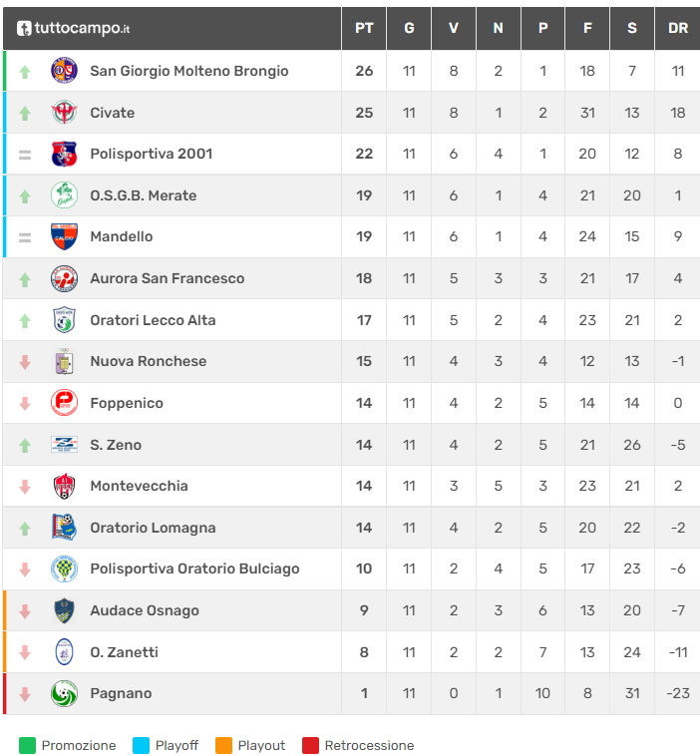This screenshot has height=756, width=700.
Task: Click the S. Zeno team logo
Action: [64, 445]
